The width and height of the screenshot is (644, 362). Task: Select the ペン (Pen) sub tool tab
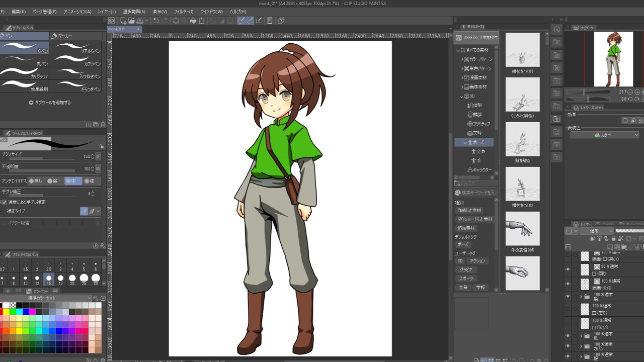point(24,36)
